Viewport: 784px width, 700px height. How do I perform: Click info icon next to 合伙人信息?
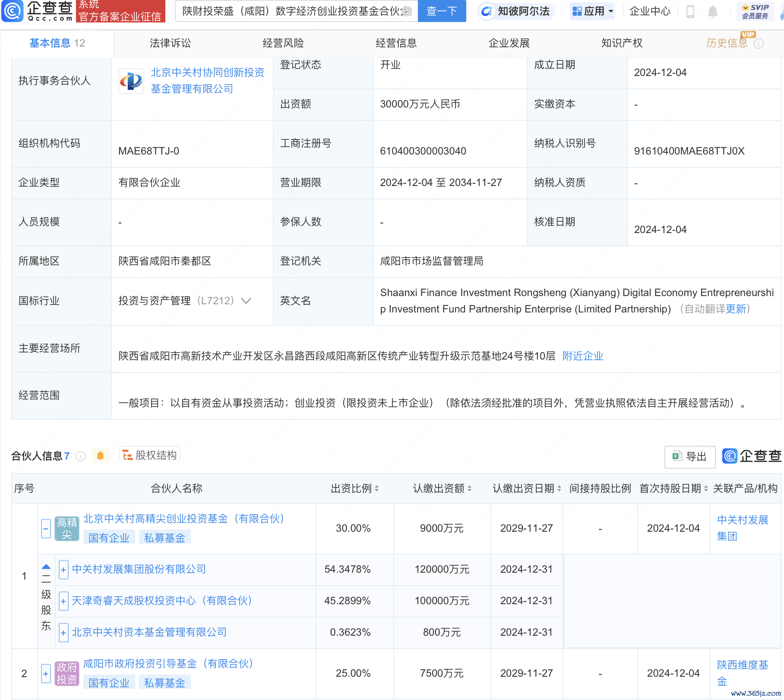coord(81,456)
